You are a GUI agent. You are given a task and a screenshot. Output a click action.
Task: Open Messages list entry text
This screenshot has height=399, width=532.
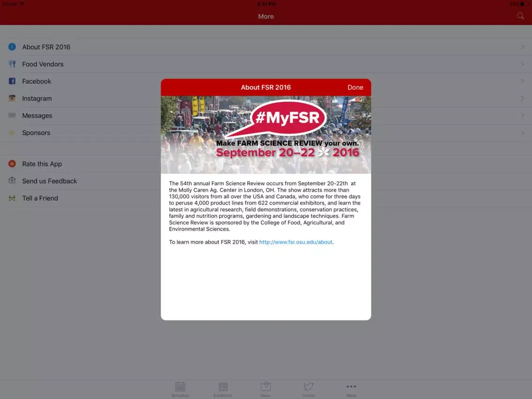37,116
